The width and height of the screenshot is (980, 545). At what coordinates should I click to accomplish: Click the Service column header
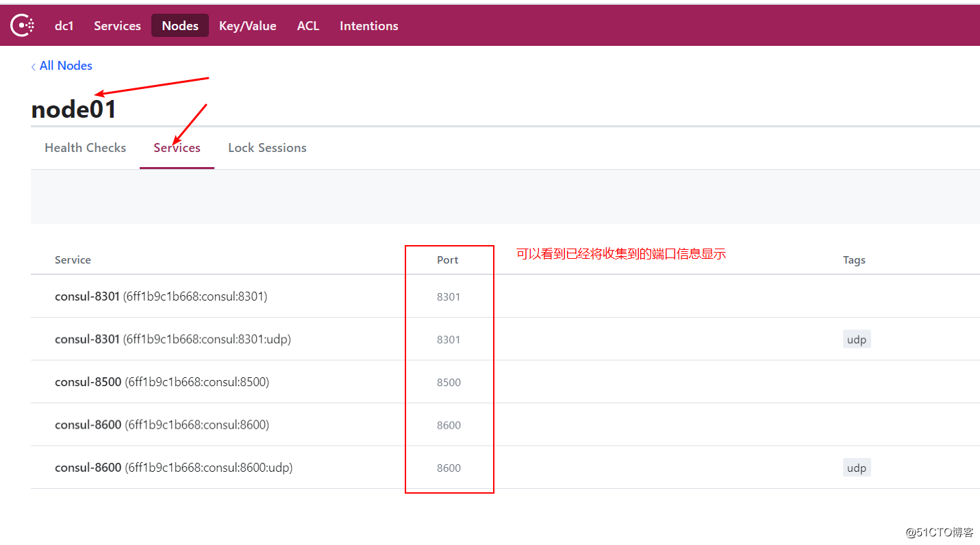(73, 260)
